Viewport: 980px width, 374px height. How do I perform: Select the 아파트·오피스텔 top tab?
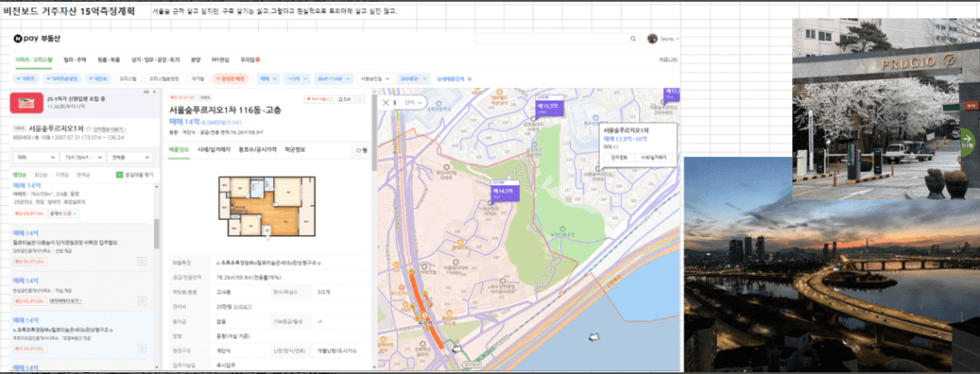[34, 59]
